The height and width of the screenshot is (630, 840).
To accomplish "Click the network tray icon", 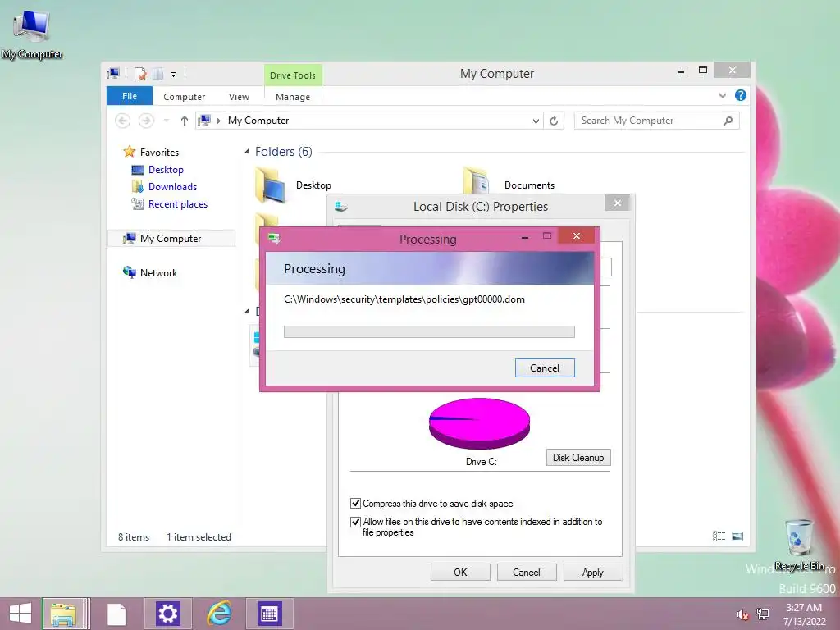I will pos(763,614).
